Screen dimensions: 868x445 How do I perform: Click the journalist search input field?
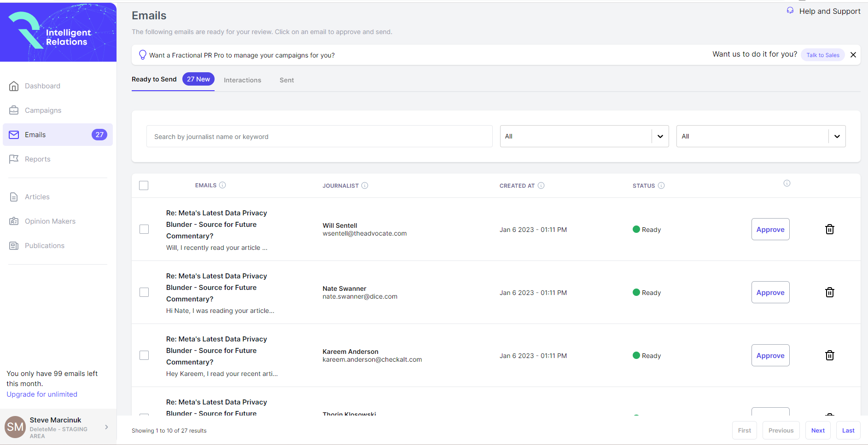point(319,136)
